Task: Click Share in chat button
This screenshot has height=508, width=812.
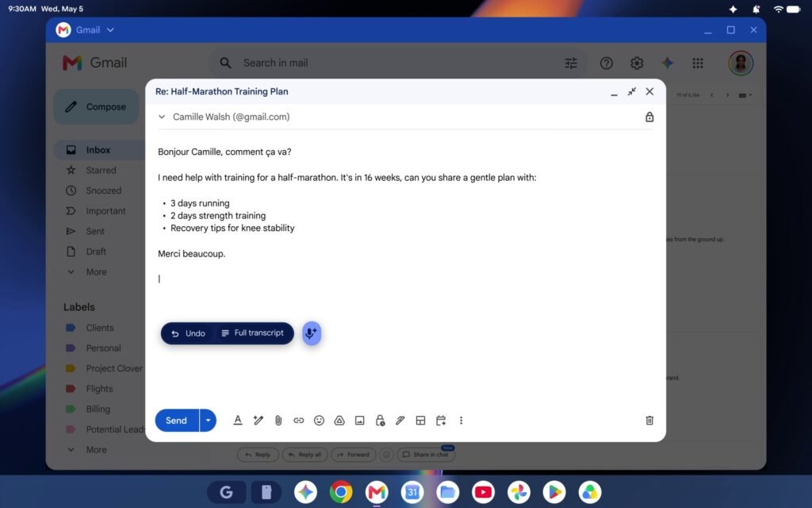Action: coord(426,455)
